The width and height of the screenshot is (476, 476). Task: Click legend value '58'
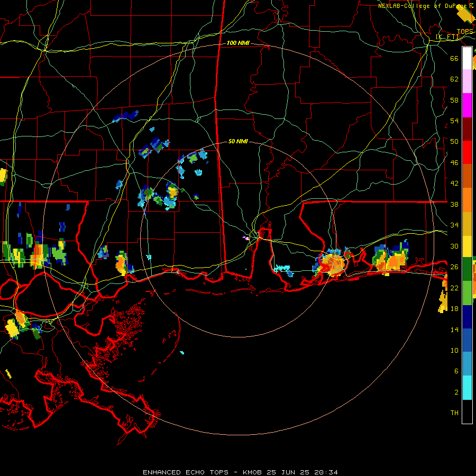(x=454, y=100)
